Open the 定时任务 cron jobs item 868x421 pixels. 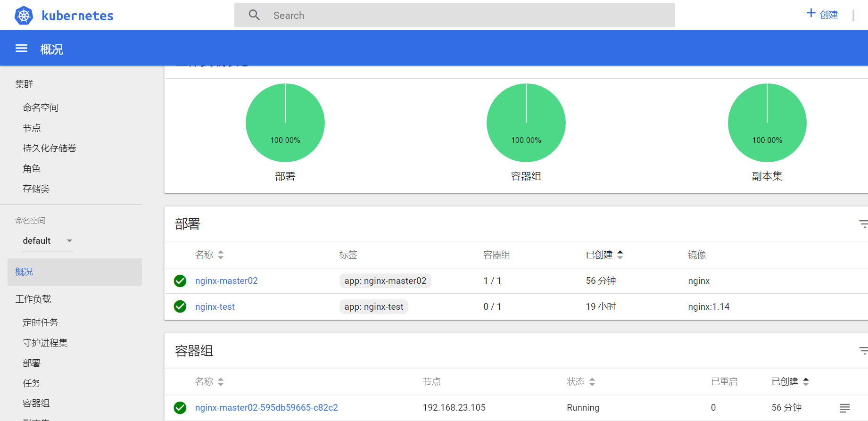pos(41,322)
